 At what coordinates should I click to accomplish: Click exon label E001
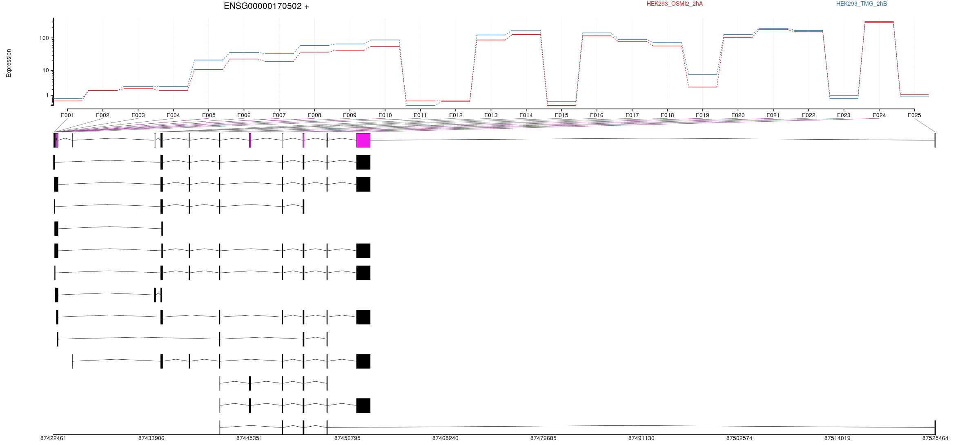pyautogui.click(x=67, y=115)
